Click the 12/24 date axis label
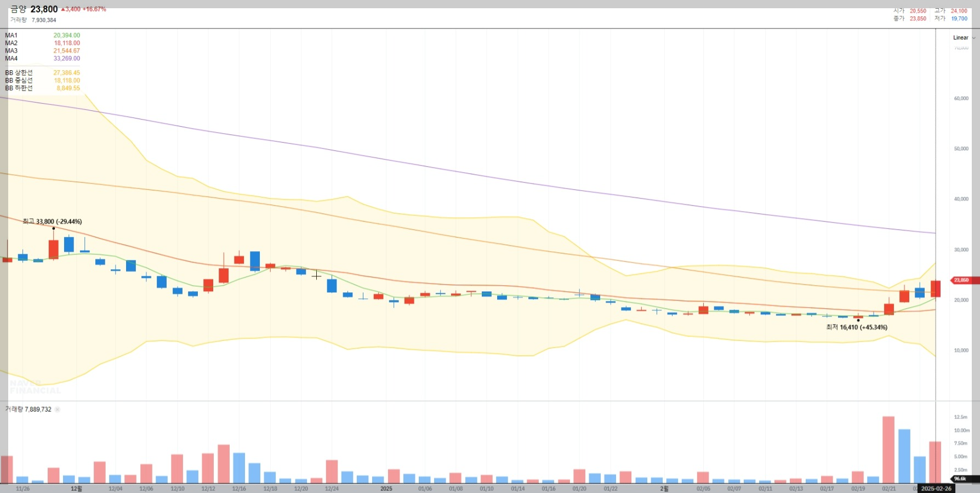 332,489
